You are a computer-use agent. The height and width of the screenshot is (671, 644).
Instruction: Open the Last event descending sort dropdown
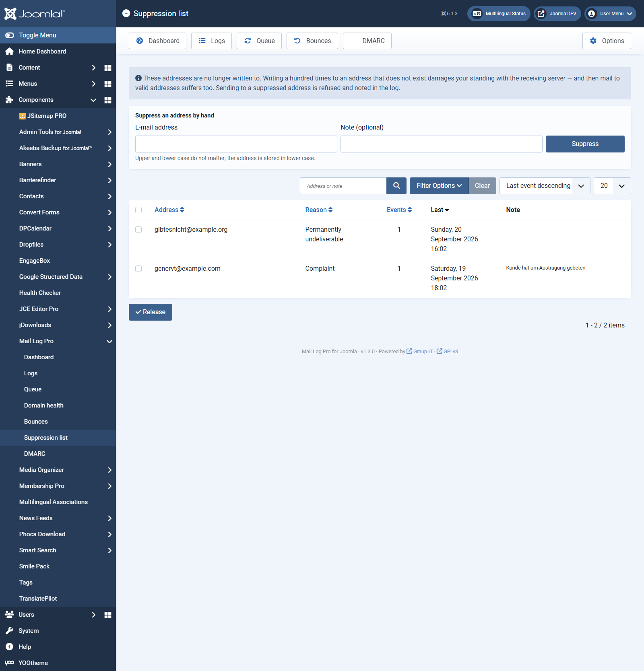click(545, 186)
